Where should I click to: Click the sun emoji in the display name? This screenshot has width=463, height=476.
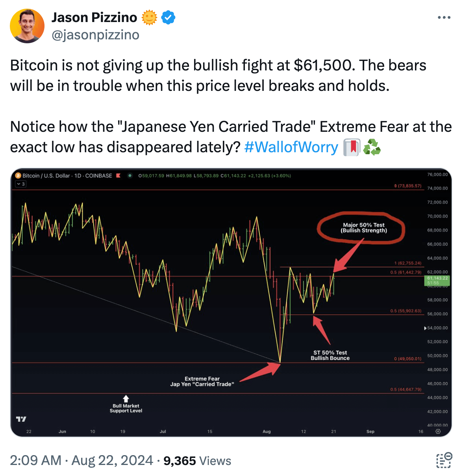tap(150, 17)
